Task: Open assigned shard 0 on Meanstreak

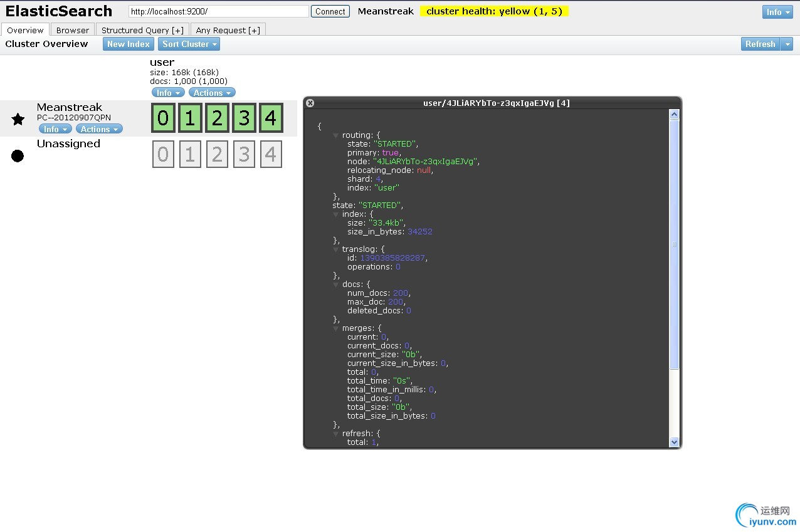Action: (163, 118)
